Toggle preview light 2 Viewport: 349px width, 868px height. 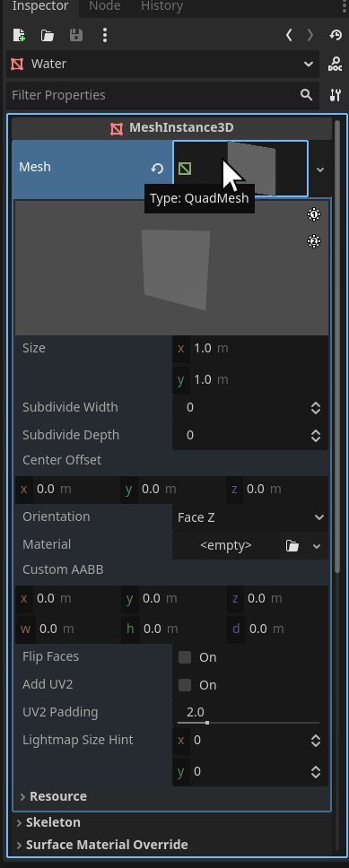(314, 241)
